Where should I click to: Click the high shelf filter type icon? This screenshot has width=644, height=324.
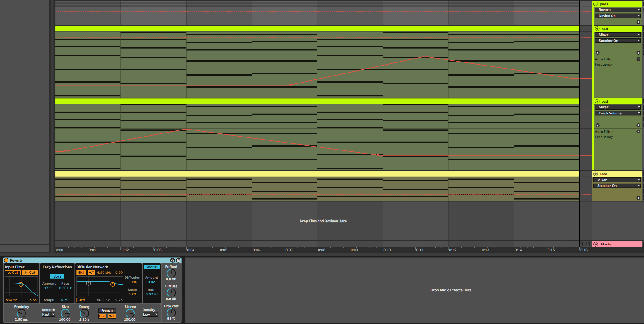click(91, 273)
